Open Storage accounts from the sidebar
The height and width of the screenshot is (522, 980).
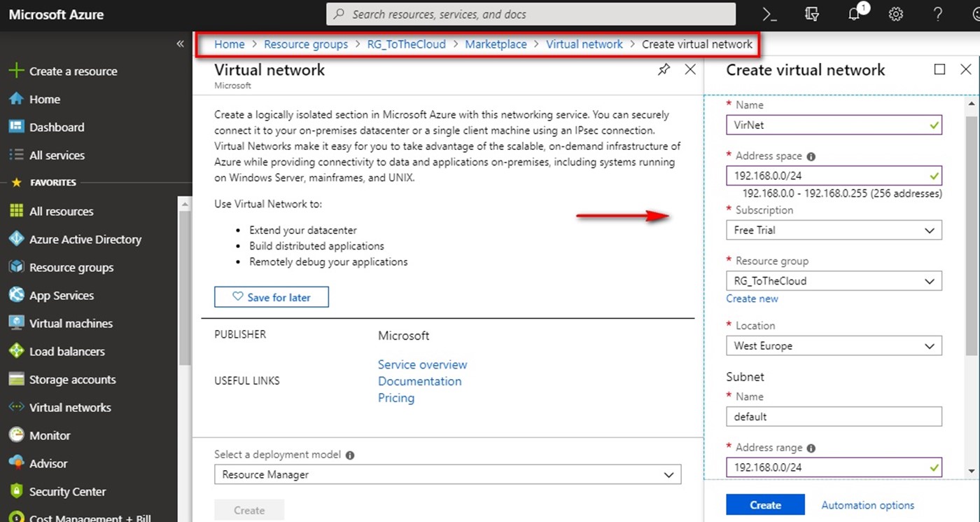pos(73,380)
